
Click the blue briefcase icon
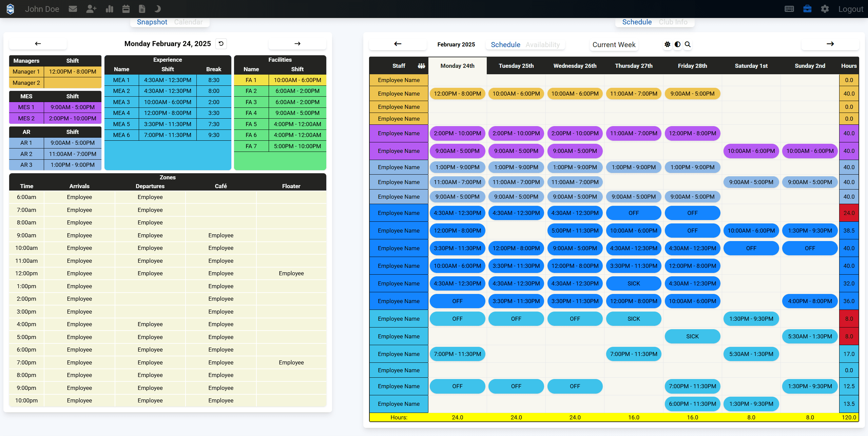coord(807,8)
